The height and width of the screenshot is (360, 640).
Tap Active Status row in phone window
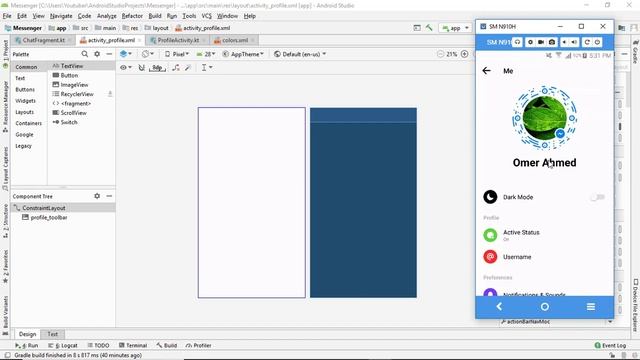544,235
